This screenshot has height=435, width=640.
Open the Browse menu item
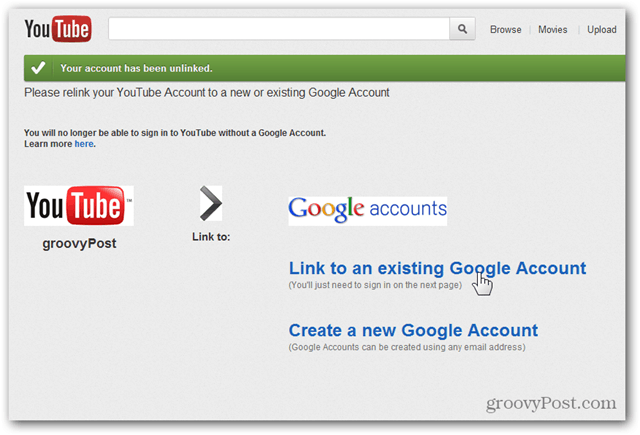(x=505, y=30)
